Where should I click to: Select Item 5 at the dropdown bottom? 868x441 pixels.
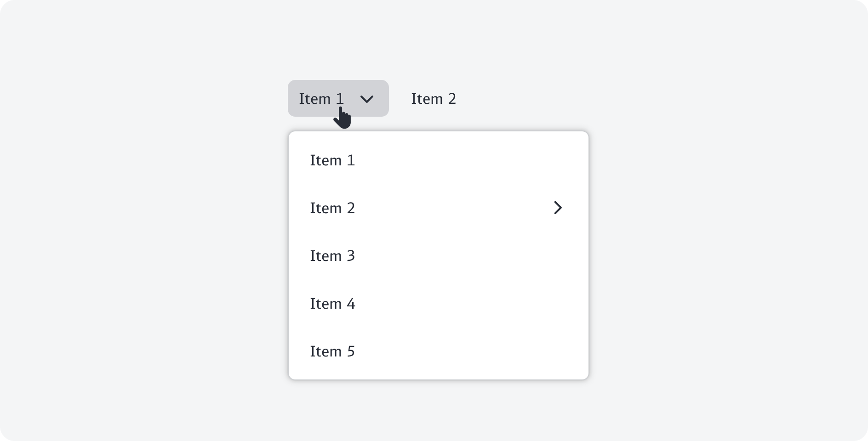coord(332,351)
